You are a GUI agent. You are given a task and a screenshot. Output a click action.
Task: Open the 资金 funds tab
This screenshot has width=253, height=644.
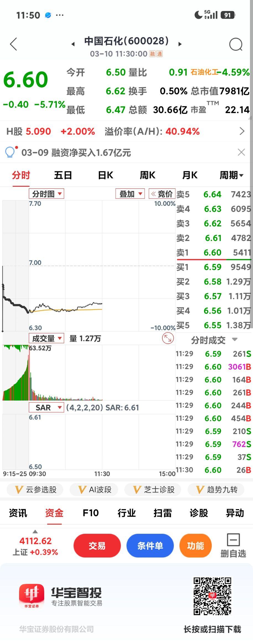[54, 513]
